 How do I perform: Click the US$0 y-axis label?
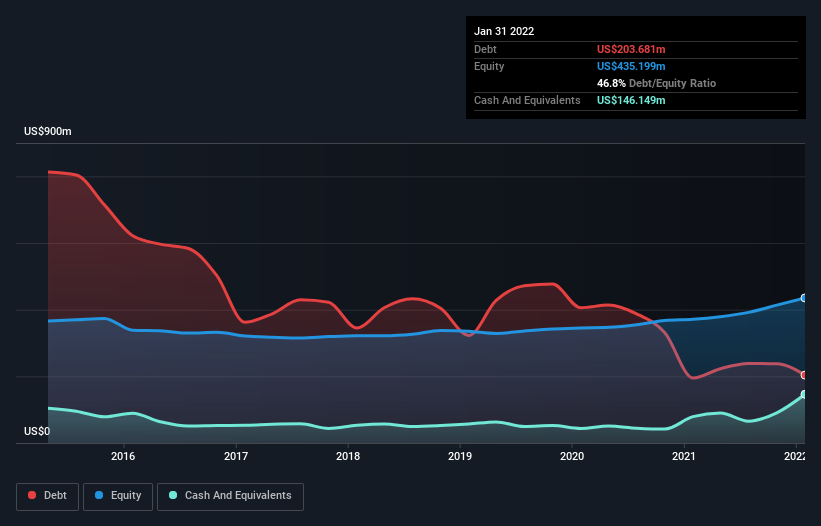coord(37,431)
